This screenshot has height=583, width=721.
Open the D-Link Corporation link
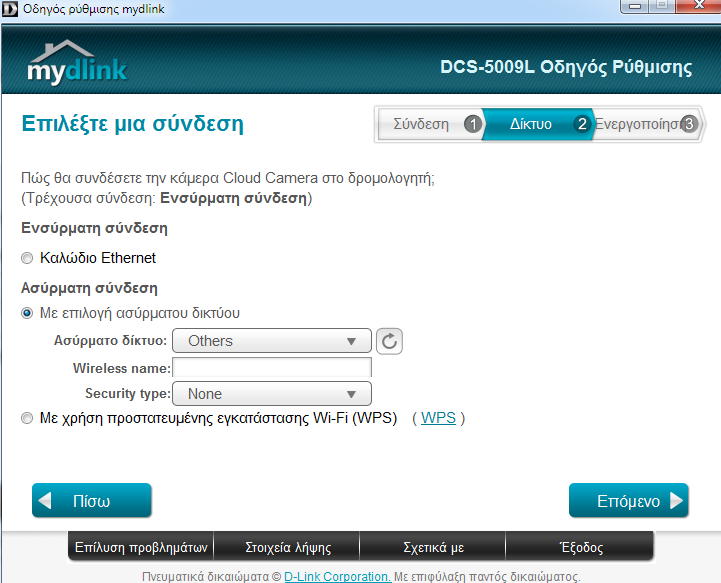click(x=338, y=577)
